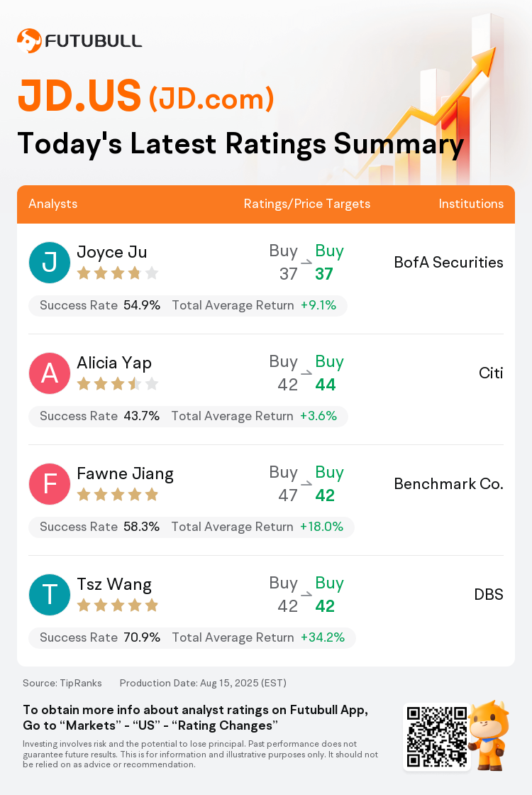
Task: Click the DBS institution name
Action: point(489,594)
